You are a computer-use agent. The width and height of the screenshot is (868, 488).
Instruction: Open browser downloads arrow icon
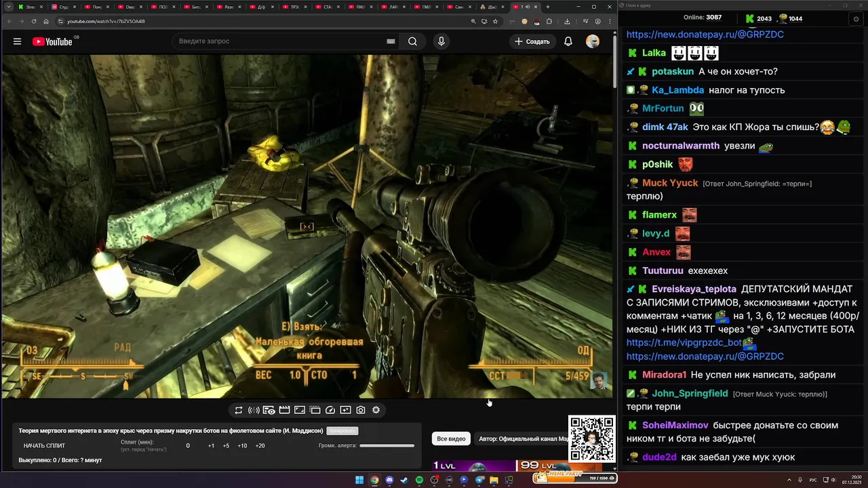pyautogui.click(x=567, y=21)
